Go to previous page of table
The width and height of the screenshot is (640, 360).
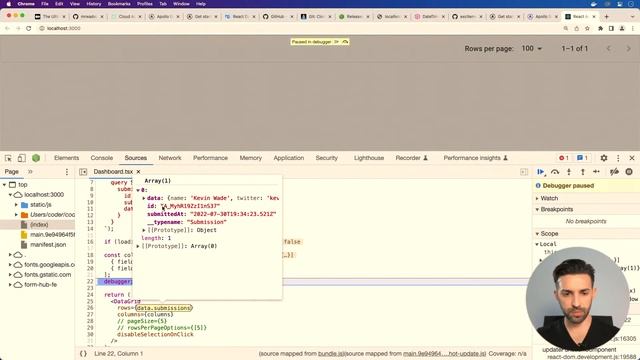coord(609,49)
